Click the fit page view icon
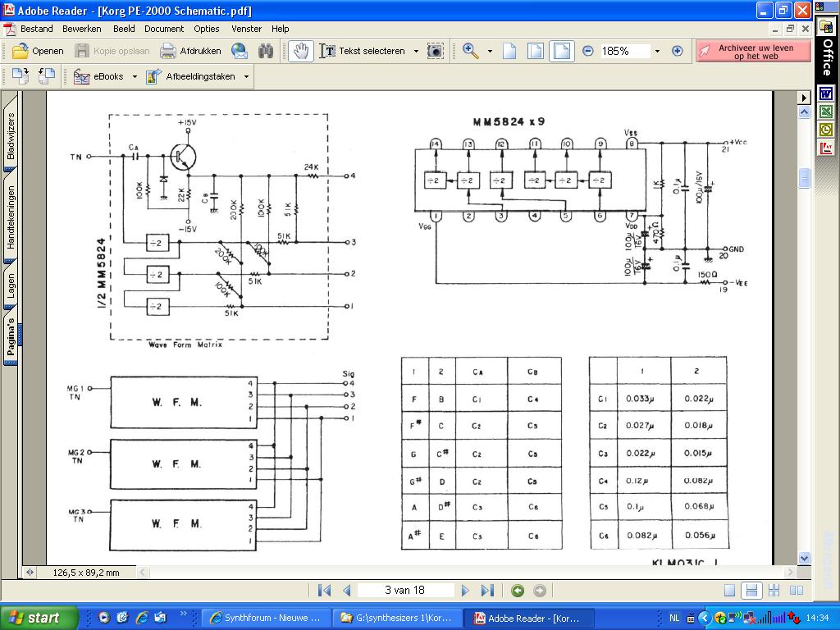Screen dimensions: 840x630 pos(535,51)
